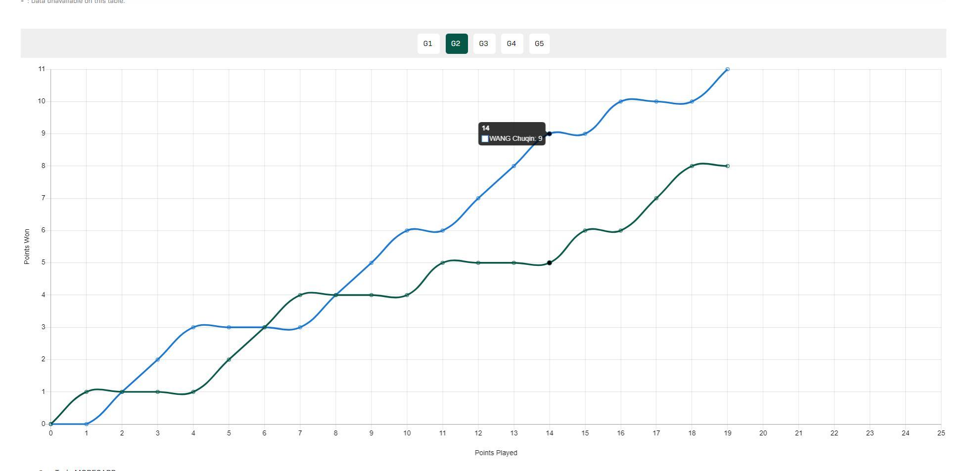980x471 pixels.
Task: Click blue data point at 10 points played
Action: 407,230
